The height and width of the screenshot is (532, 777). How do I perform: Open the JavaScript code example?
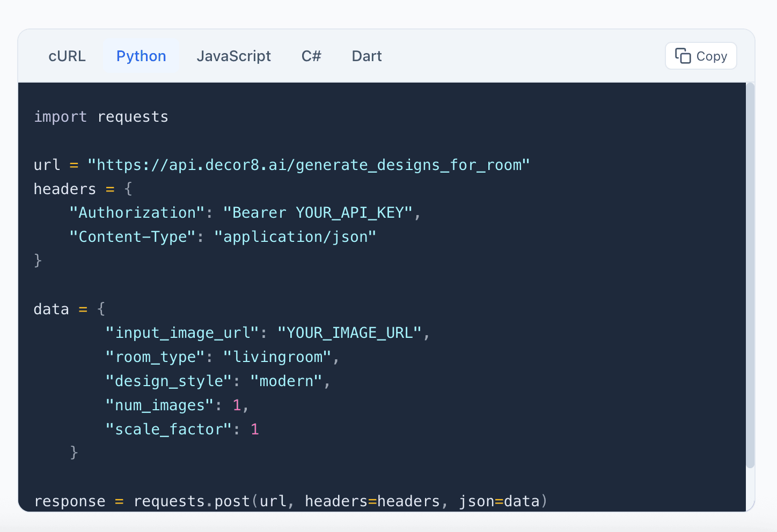[234, 56]
